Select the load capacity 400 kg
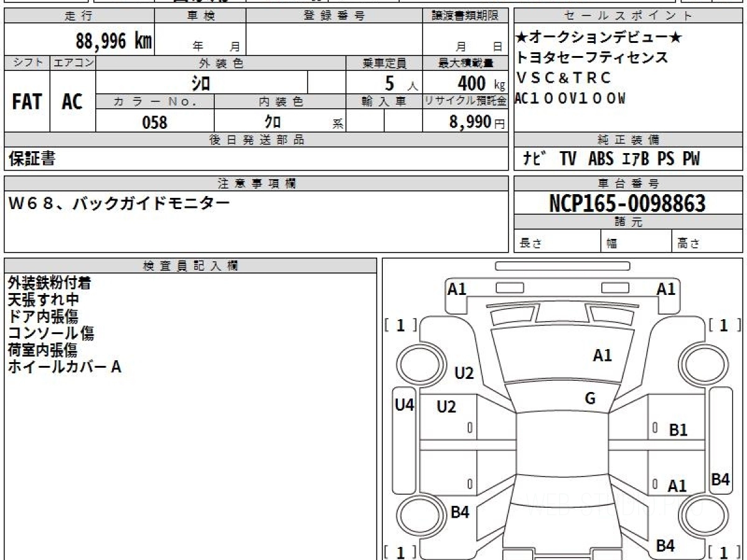Image resolution: width=747 pixels, height=560 pixels. [x=481, y=83]
